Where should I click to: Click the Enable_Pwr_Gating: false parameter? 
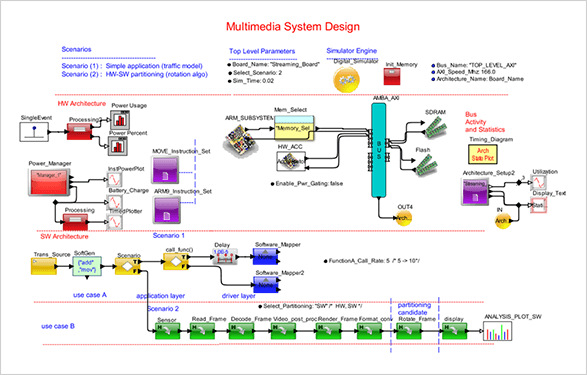pyautogui.click(x=307, y=184)
